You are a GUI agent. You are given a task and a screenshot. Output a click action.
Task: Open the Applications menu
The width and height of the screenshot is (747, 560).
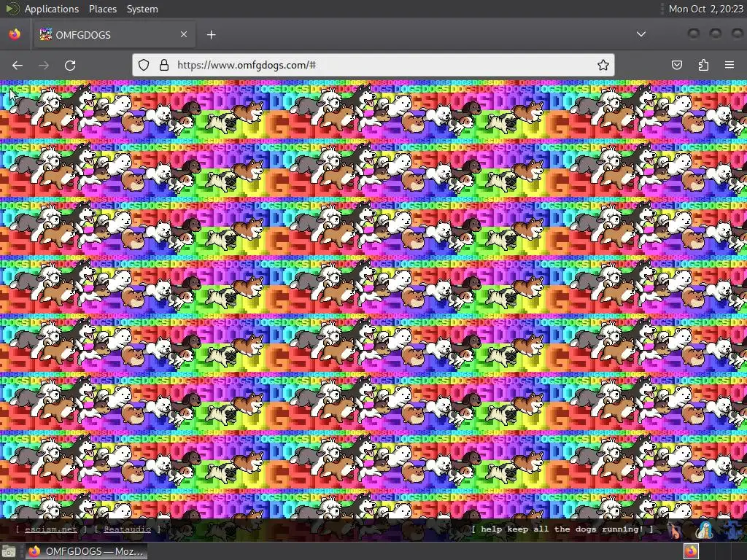52,9
